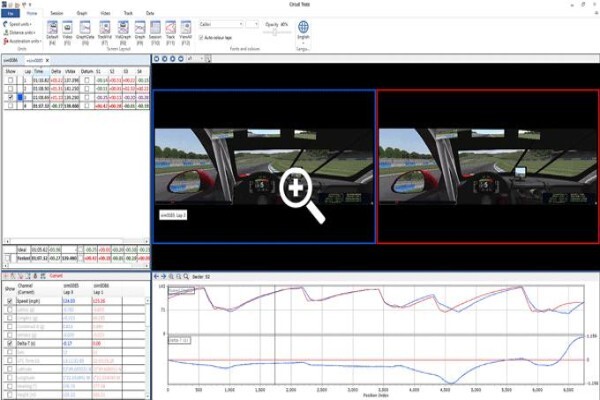
Task: Click the fourth round video control button
Action: click(181, 59)
